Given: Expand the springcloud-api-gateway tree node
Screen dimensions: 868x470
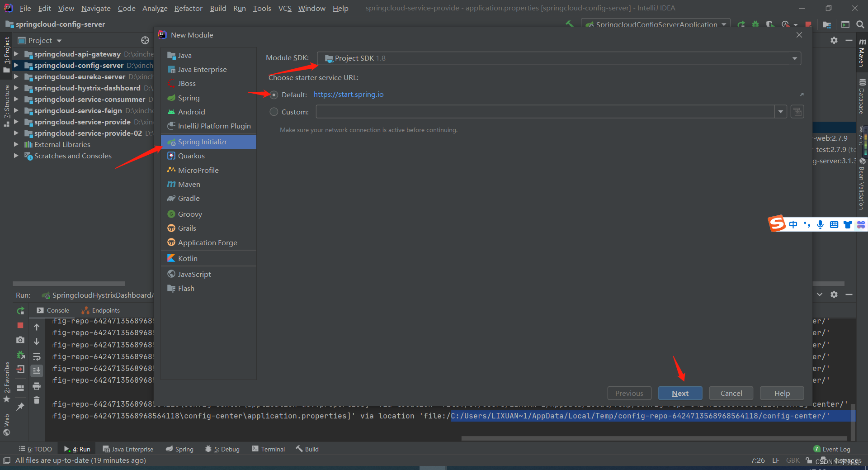Looking at the screenshot, I should [x=16, y=54].
